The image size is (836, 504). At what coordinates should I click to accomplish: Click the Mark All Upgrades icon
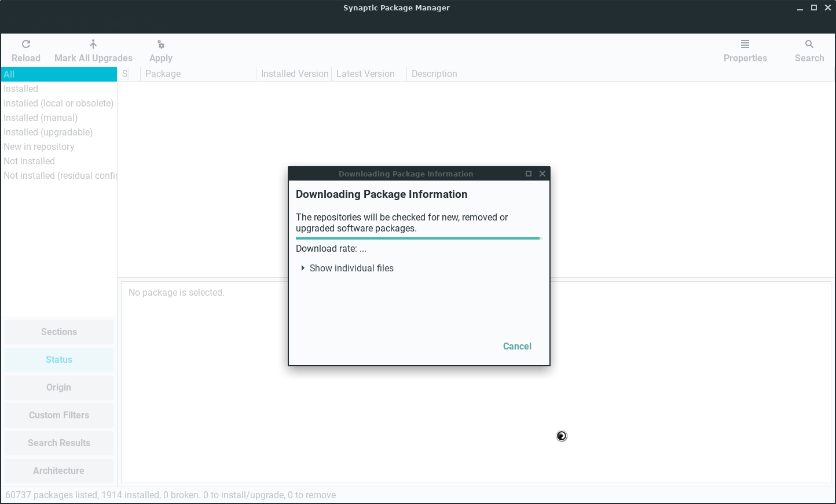[x=93, y=45]
